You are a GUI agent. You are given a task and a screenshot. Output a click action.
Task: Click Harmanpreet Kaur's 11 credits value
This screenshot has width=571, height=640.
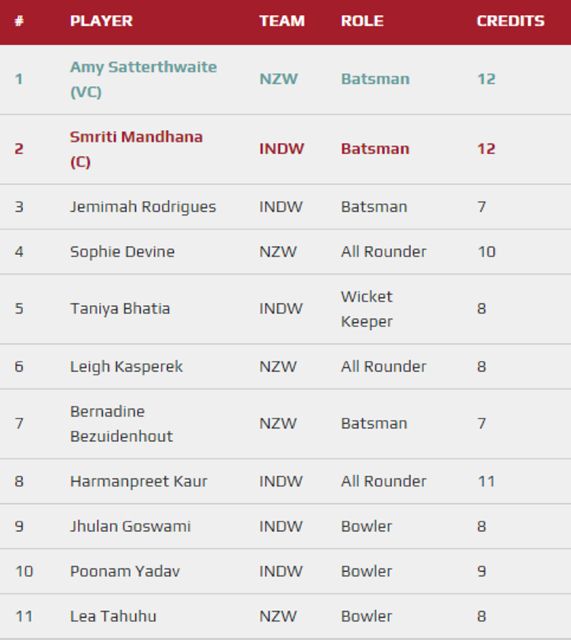[x=486, y=482]
